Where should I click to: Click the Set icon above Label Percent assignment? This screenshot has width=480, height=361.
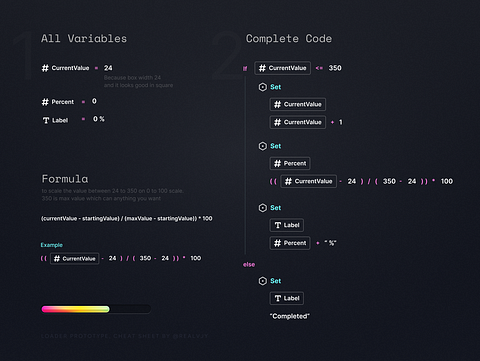coord(263,208)
